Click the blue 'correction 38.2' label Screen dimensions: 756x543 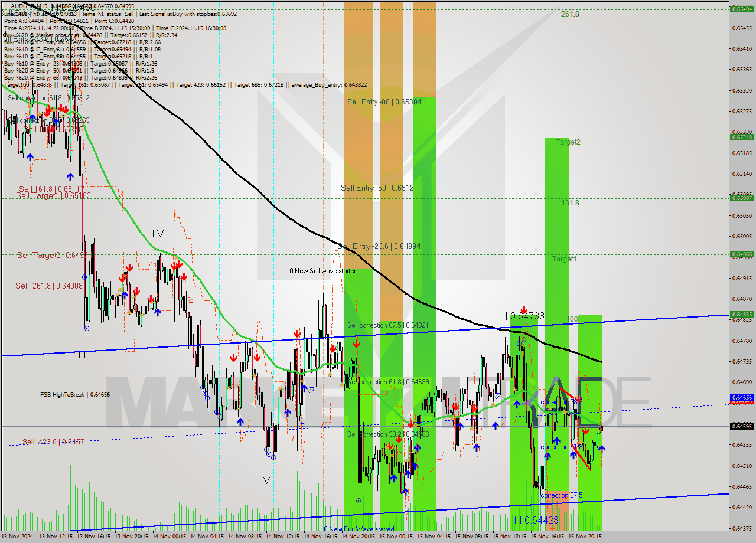click(x=561, y=402)
